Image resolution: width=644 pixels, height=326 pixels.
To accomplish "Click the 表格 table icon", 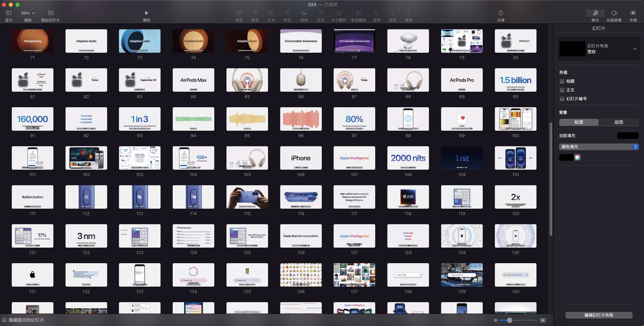I will (x=239, y=13).
